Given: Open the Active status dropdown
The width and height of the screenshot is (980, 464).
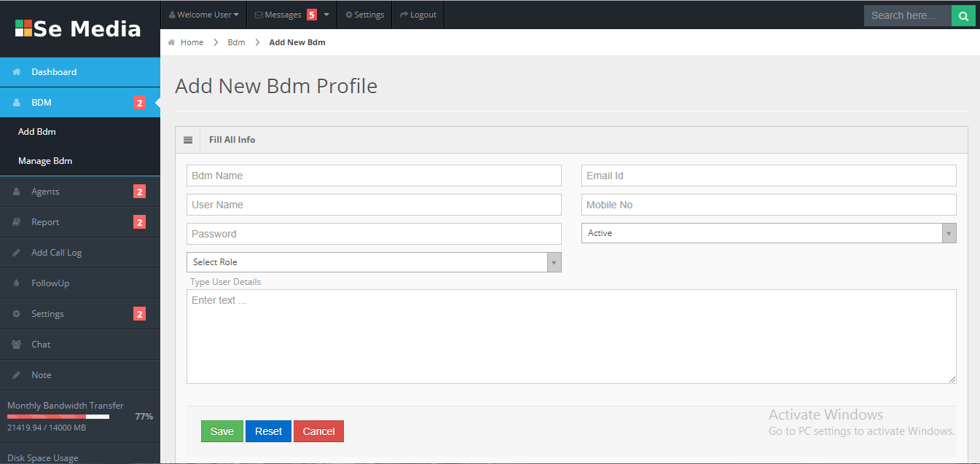Looking at the screenshot, I should (769, 233).
